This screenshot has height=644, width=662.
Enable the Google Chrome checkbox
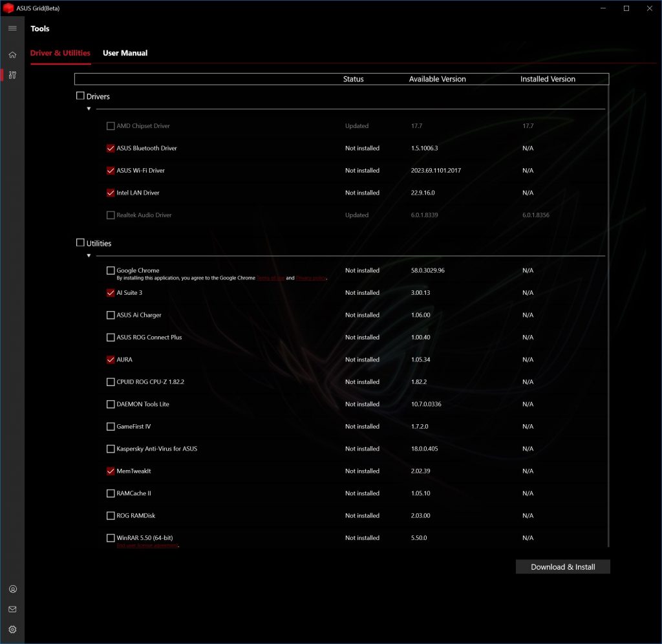pos(111,270)
